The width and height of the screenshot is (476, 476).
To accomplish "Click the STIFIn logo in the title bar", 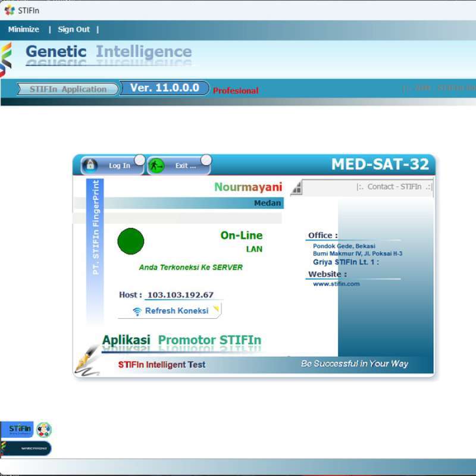I will (8, 10).
